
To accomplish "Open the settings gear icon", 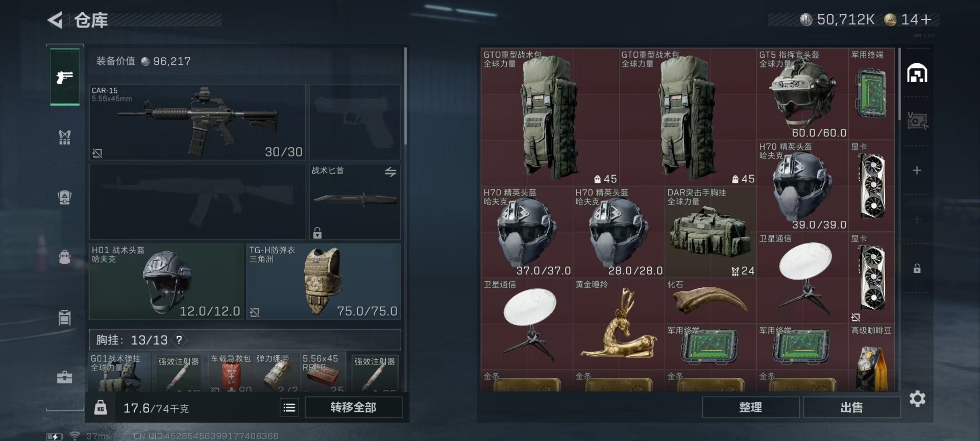I will click(x=917, y=399).
